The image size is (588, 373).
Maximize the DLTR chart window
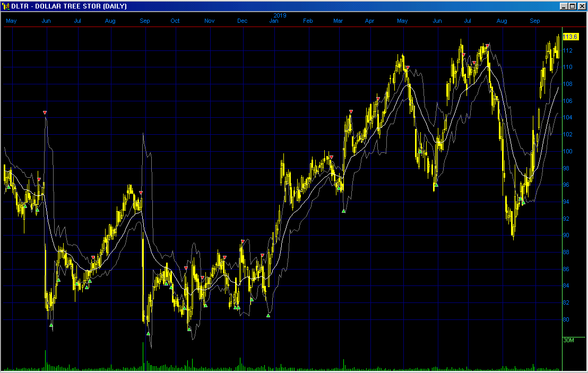(572, 6)
